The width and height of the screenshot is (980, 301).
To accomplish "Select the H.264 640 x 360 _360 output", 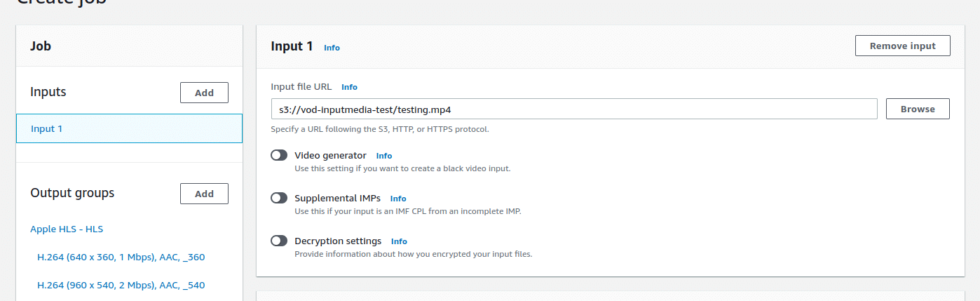I will (121, 257).
